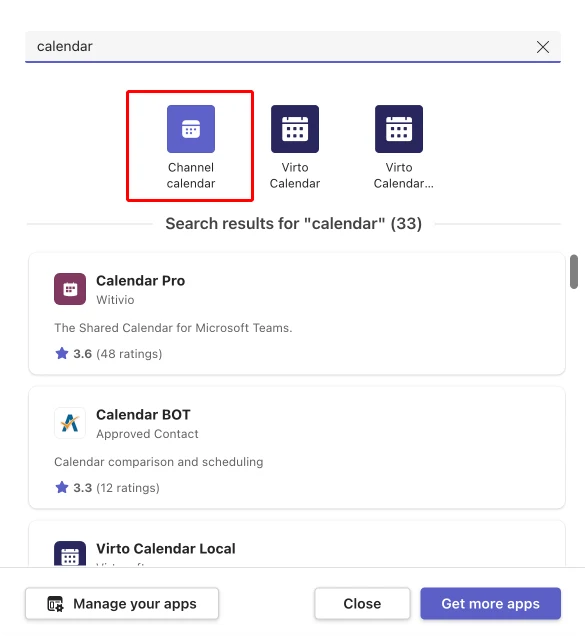This screenshot has height=636, width=585.
Task: Open the Virto Calendar Local title
Action: [166, 548]
